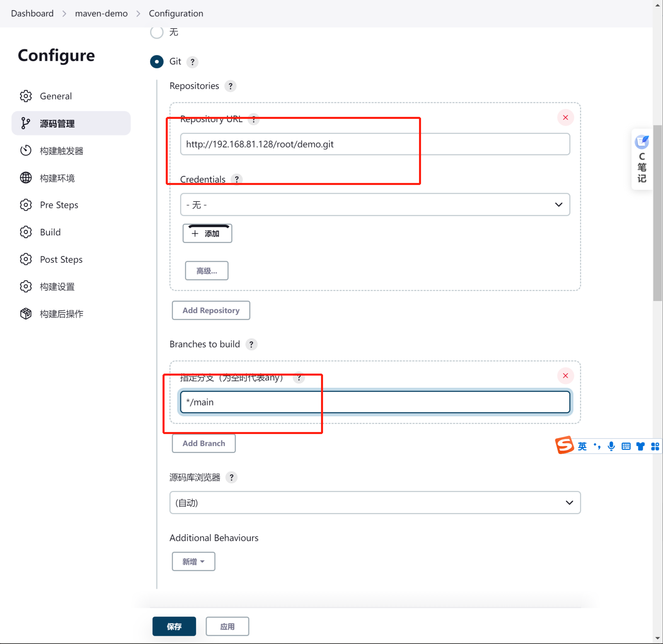Image resolution: width=663 pixels, height=644 pixels.
Task: Remove the repository with red X
Action: 565,118
